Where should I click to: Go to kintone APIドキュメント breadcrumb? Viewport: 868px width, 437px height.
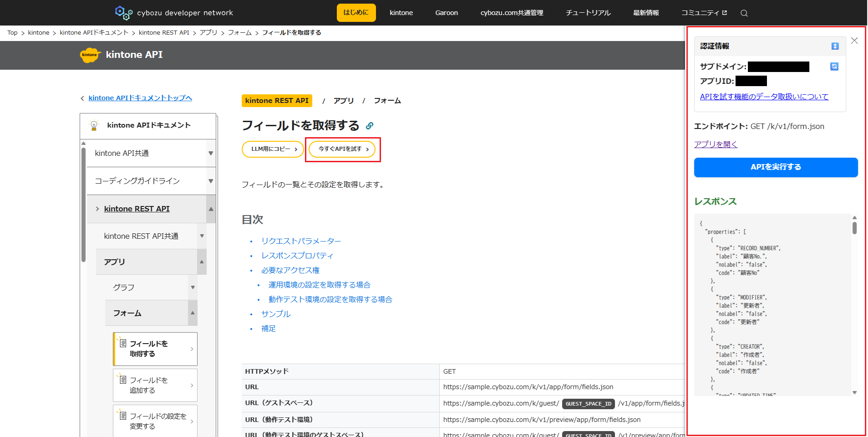[94, 33]
